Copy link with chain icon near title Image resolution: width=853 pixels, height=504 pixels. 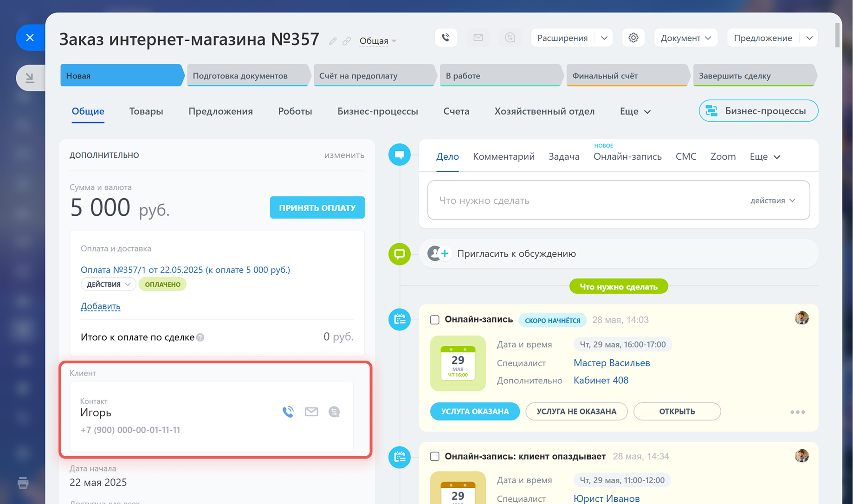347,41
